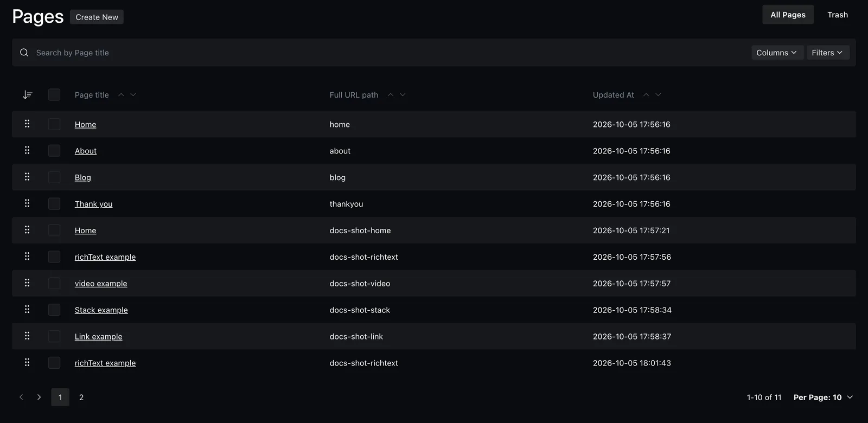Select the Blog row checkbox
The height and width of the screenshot is (423, 868).
pyautogui.click(x=54, y=177)
